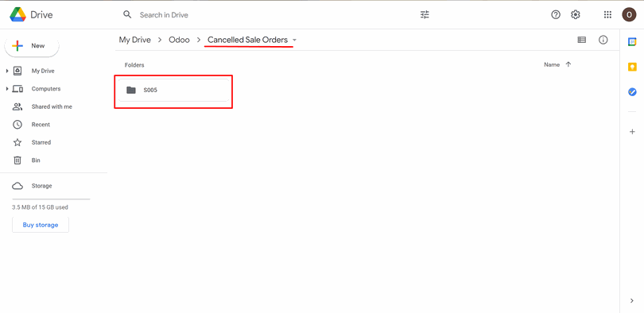Expand the Computers tree arrow
The image size is (644, 313).
tap(7, 89)
